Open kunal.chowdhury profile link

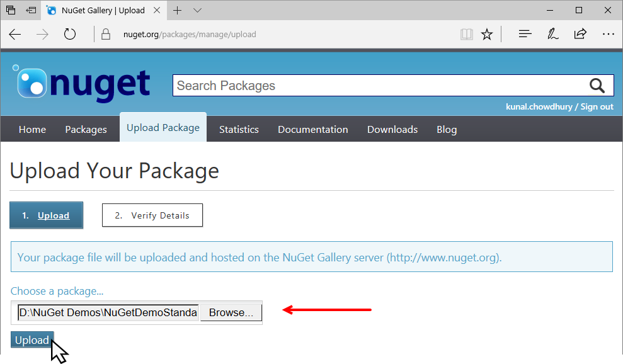539,106
